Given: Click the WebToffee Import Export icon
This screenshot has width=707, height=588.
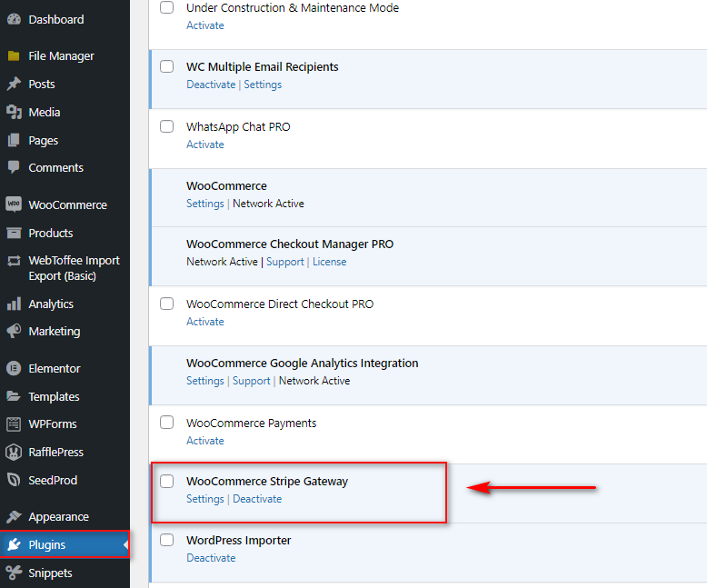Looking at the screenshot, I should 14,261.
